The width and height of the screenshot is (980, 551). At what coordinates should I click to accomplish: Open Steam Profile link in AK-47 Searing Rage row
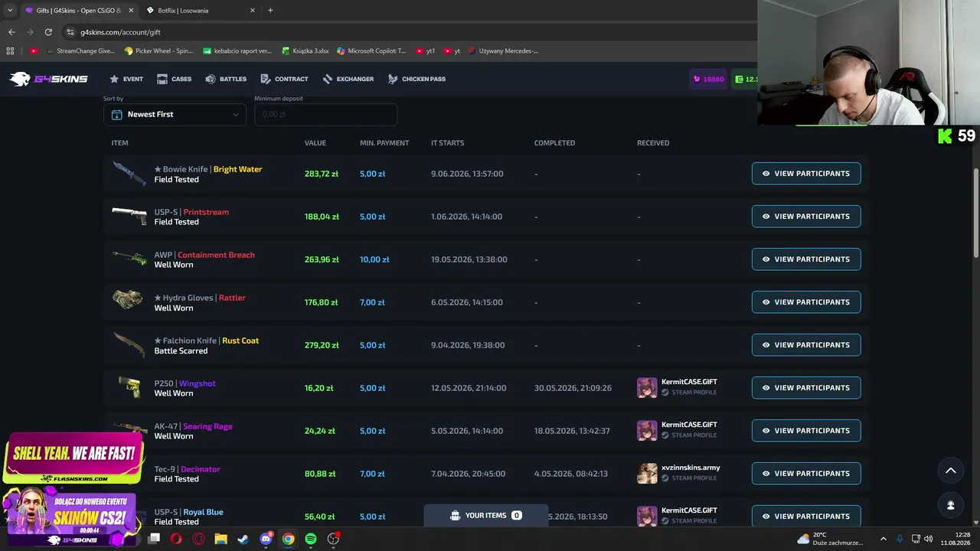point(689,435)
